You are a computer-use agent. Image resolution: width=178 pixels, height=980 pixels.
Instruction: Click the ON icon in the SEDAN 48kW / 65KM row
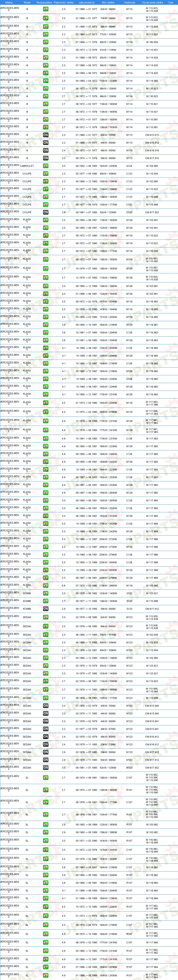click(46, 737)
